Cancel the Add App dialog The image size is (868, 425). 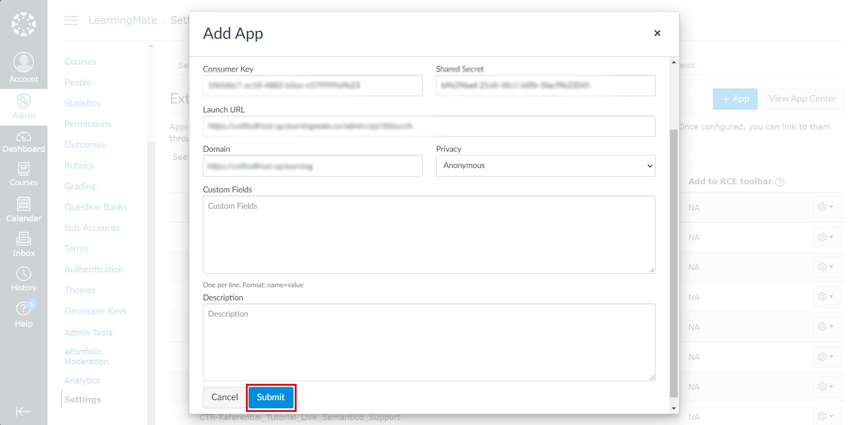224,397
